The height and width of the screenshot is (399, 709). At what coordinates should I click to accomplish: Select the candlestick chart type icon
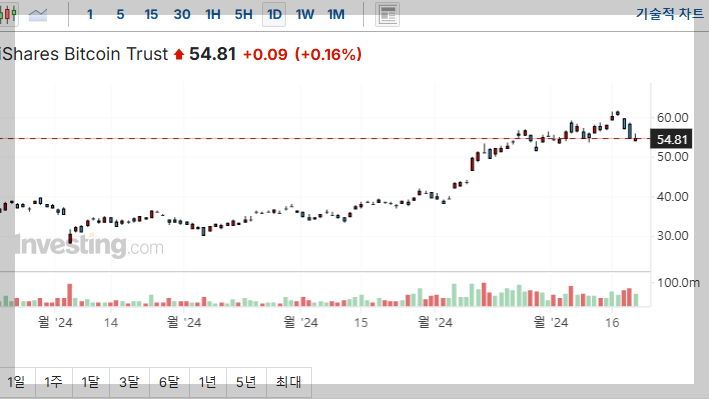[8, 14]
